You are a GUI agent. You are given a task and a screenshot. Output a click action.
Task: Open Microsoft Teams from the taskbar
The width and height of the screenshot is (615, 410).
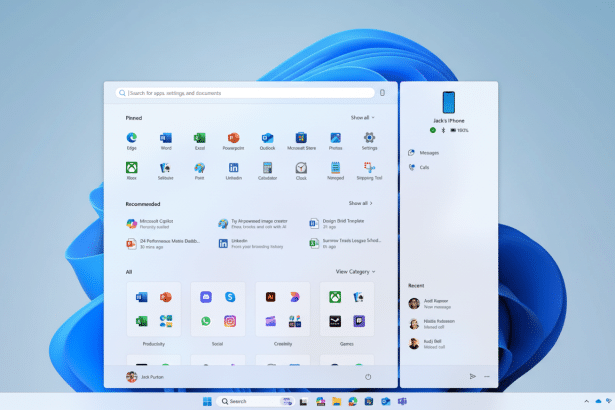click(402, 401)
